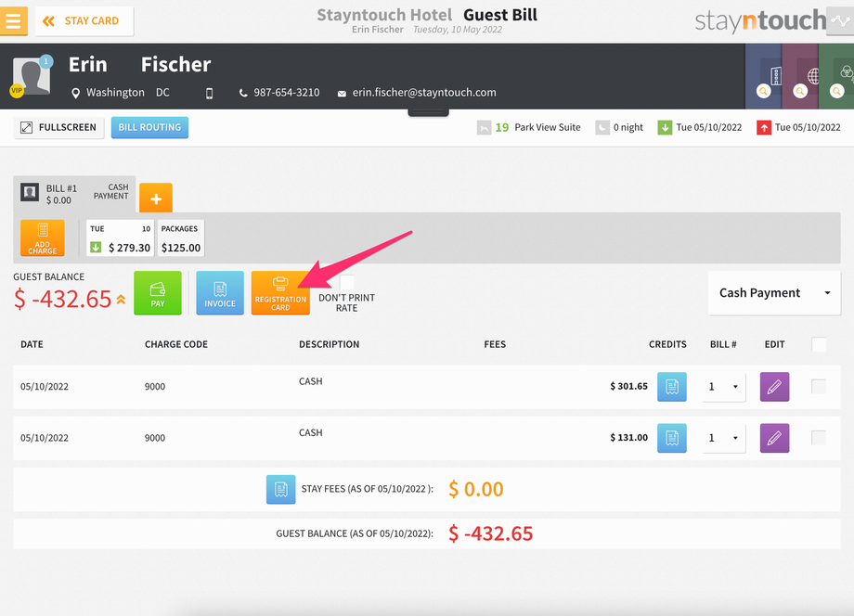Click Erin Fischer's guest avatar
The width and height of the screenshot is (854, 616).
[32, 76]
